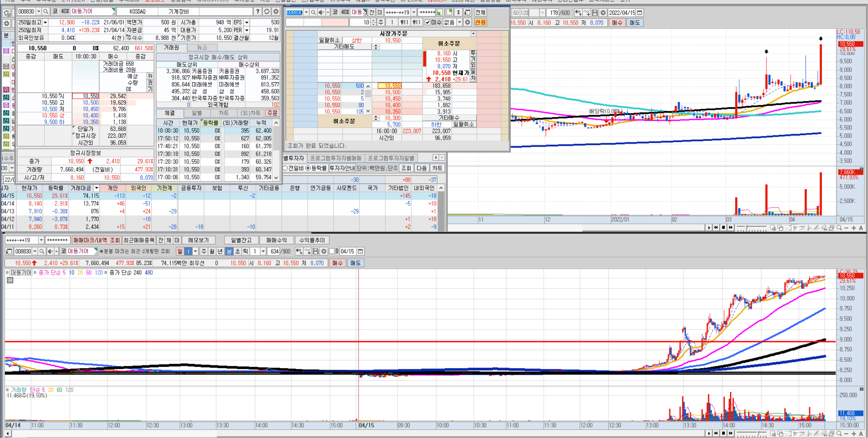The width and height of the screenshot is (868, 438).
Task: Open calendar icon next to 04/15 date
Action: coord(360,251)
